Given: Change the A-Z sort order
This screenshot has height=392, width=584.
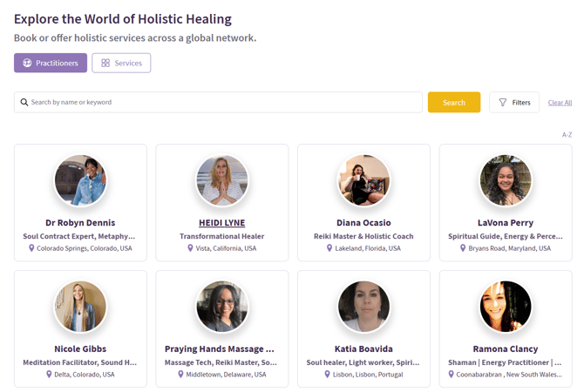Looking at the screenshot, I should 567,135.
